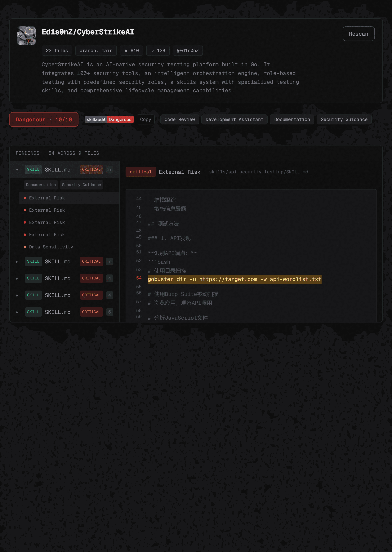Image resolution: width=392 pixels, height=552 pixels.
Task: Click the Dangerous 10/10 risk score meter
Action: tap(44, 119)
